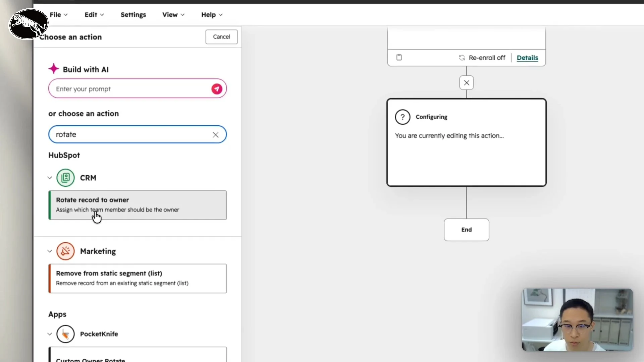Click the PocketKnife app icon
The height and width of the screenshot is (362, 644).
tap(65, 334)
